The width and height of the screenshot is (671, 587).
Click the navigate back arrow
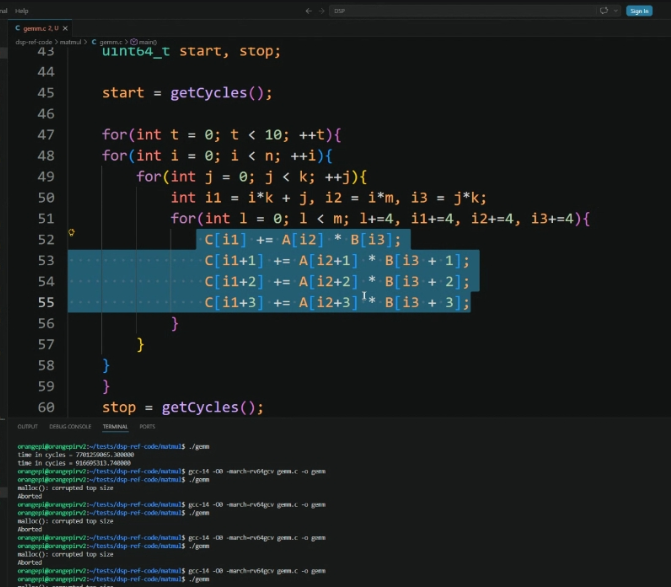(x=308, y=11)
